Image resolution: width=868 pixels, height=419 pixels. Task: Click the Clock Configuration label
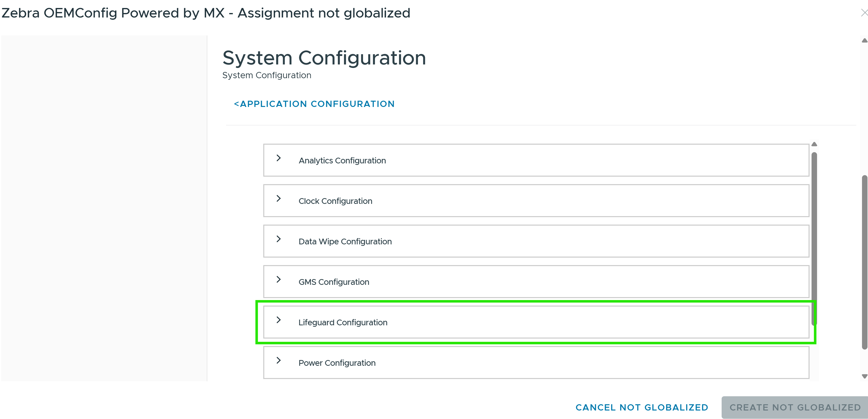(x=335, y=201)
